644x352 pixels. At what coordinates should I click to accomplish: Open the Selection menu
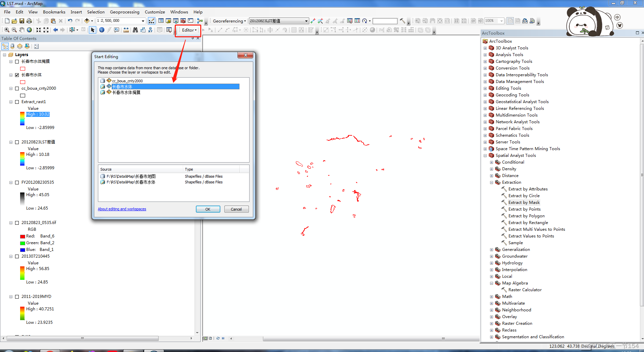(96, 12)
